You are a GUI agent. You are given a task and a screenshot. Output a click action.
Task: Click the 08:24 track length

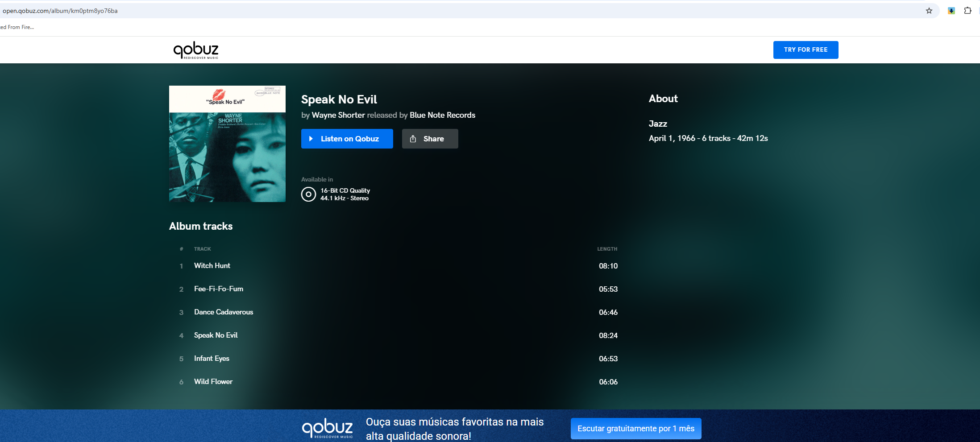608,335
